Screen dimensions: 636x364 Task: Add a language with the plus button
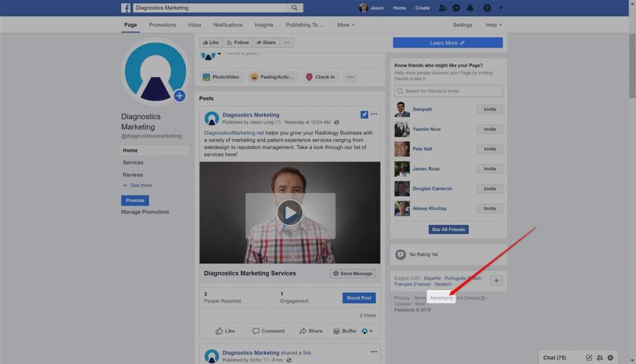(x=496, y=280)
